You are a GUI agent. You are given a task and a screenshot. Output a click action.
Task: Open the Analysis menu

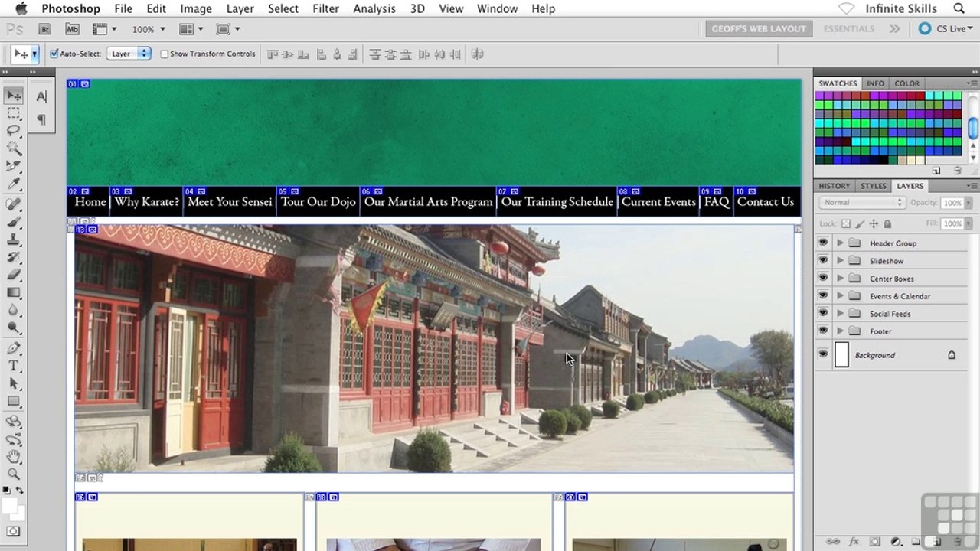(374, 9)
